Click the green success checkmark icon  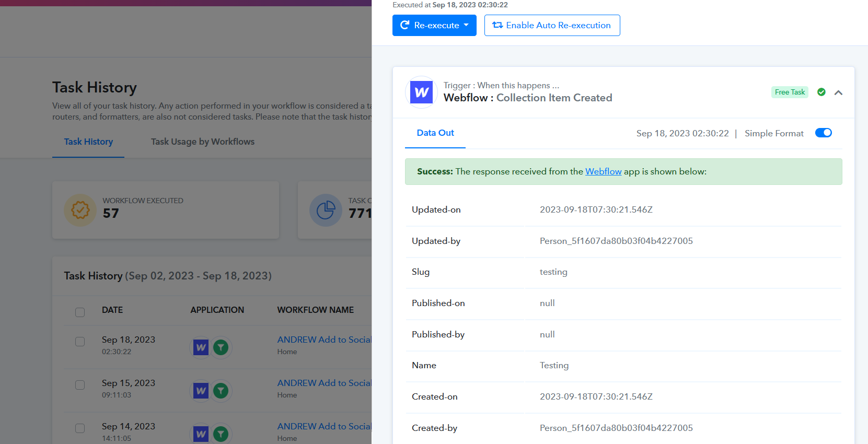(821, 92)
